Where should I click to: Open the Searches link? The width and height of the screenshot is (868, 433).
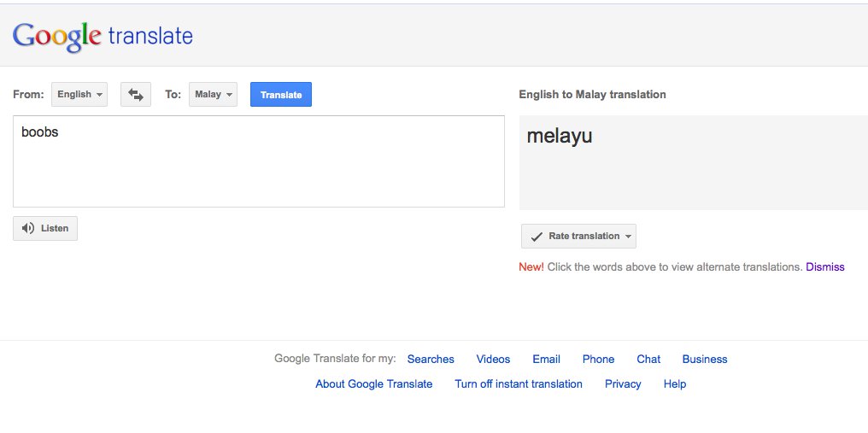pos(431,359)
